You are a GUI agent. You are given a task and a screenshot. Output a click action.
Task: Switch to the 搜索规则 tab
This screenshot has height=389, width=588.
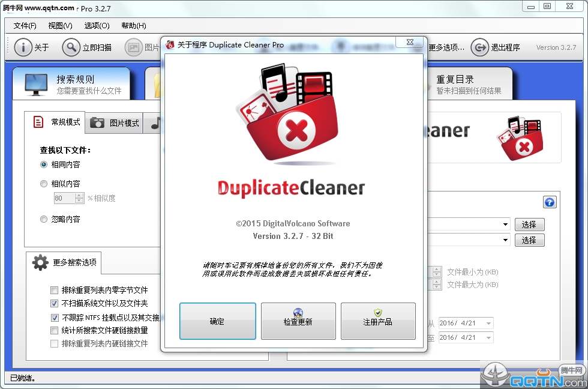(x=71, y=83)
